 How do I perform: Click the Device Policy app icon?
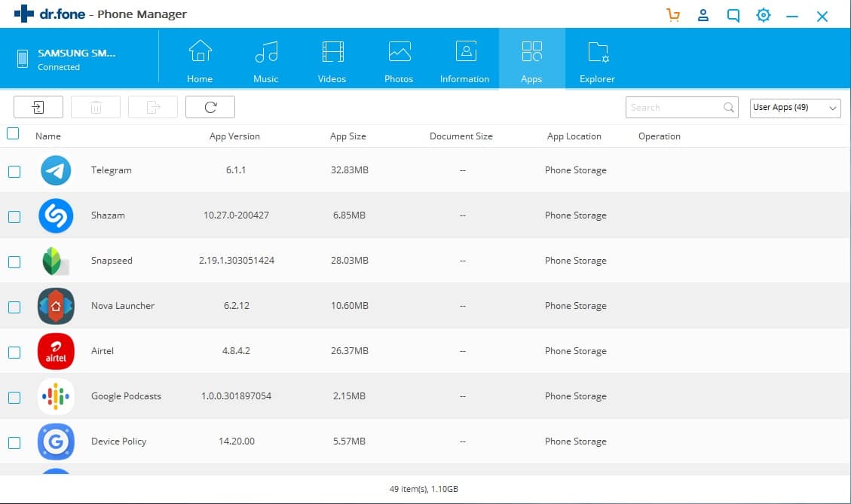point(56,441)
